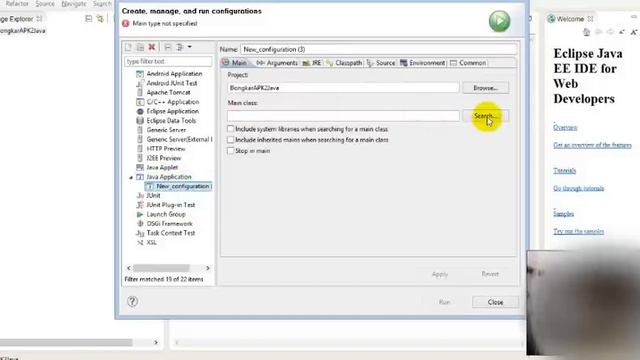
Task: Click the Welcome tab in Eclipse window
Action: pos(569,19)
